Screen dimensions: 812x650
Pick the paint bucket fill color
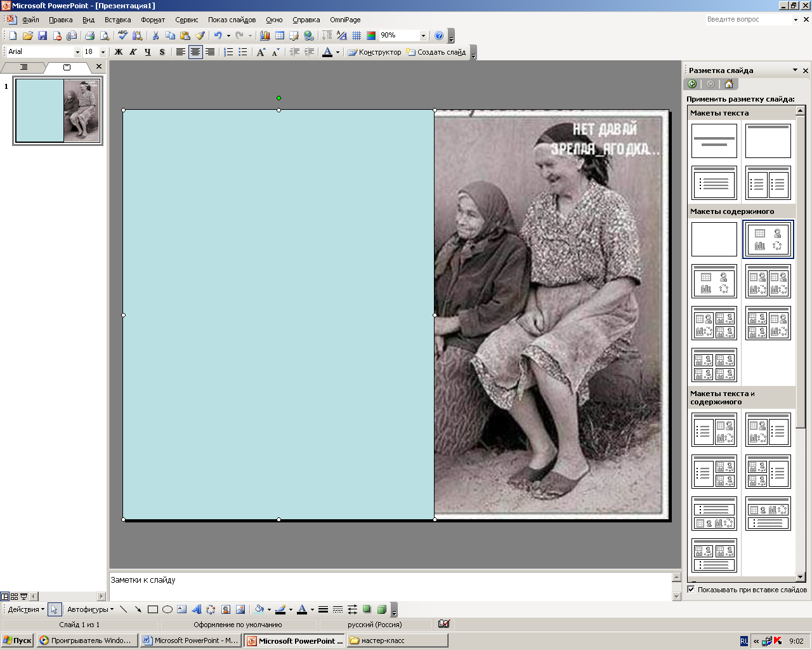coord(259,609)
